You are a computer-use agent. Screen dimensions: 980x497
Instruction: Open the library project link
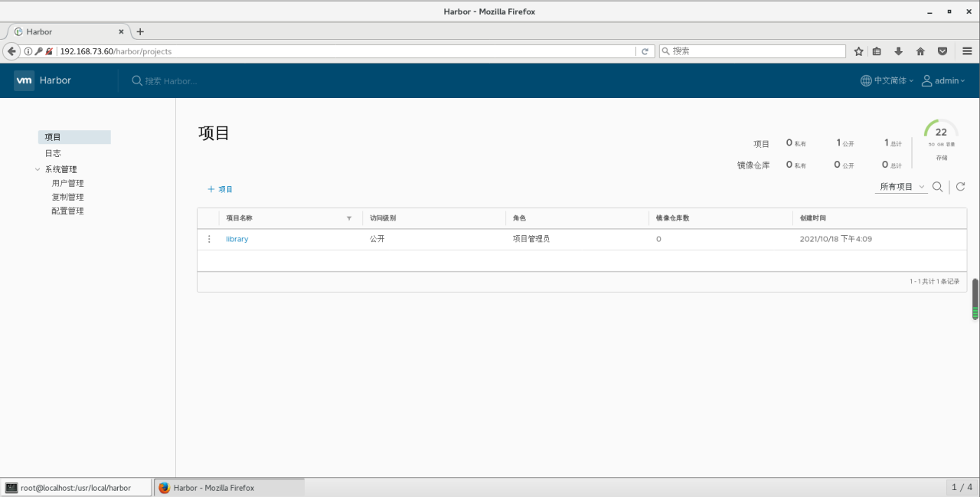[237, 239]
